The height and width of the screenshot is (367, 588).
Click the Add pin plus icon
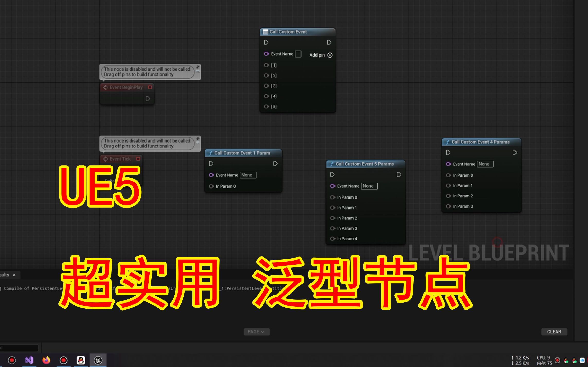330,55
